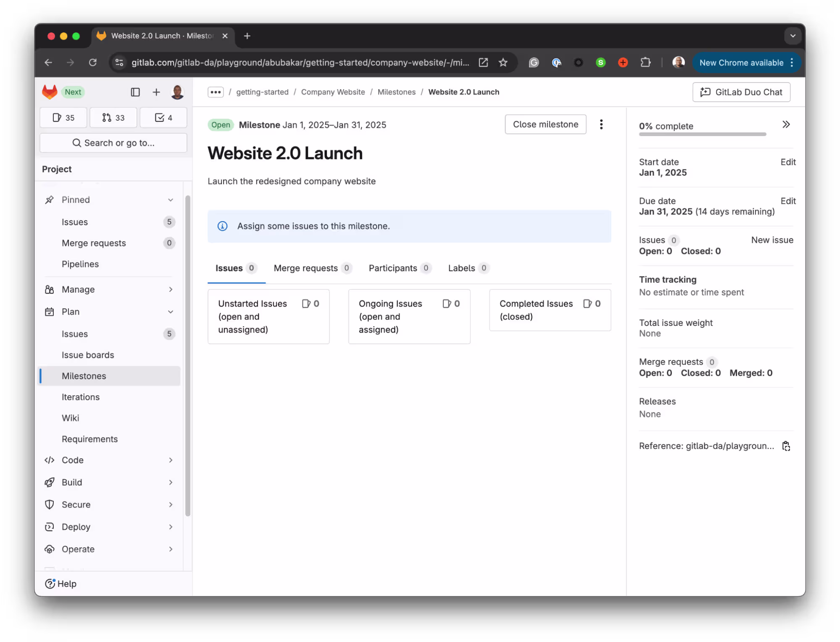Open GitLab Duo Chat
840x642 pixels.
click(741, 92)
